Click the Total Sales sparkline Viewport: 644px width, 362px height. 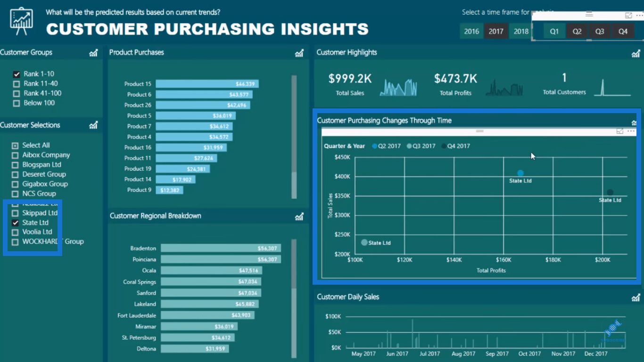[x=399, y=87]
